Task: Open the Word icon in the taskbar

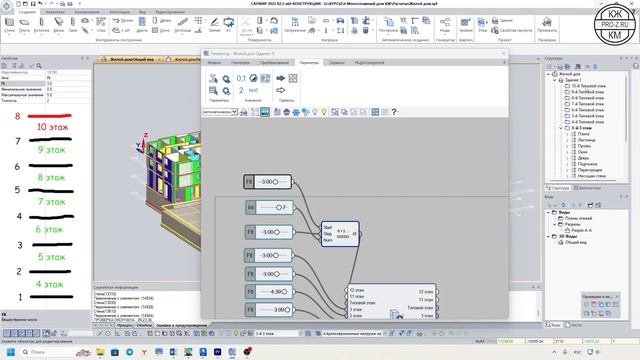Action: click(173, 351)
